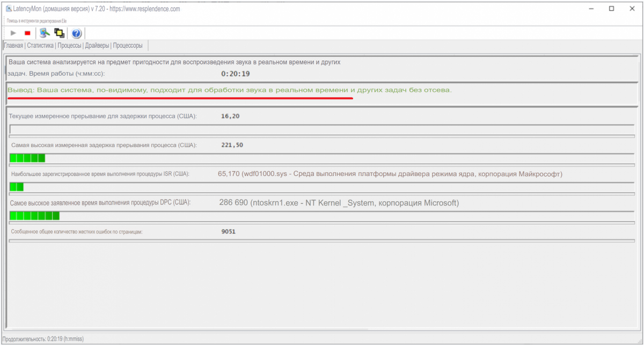Open the Статистика tab
This screenshot has width=644, height=345.
[x=40, y=46]
